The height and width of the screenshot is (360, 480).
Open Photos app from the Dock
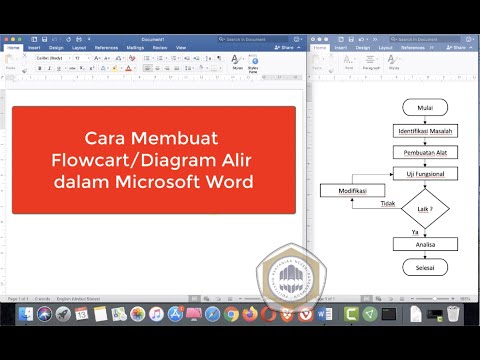pyautogui.click(x=138, y=314)
